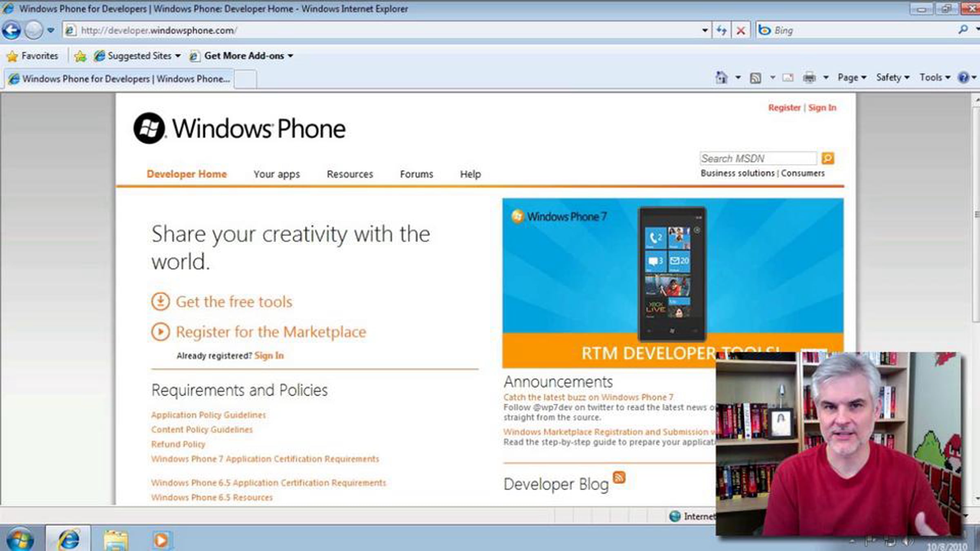This screenshot has width=980, height=551.
Task: Click the Stop loading X icon
Action: pyautogui.click(x=741, y=30)
